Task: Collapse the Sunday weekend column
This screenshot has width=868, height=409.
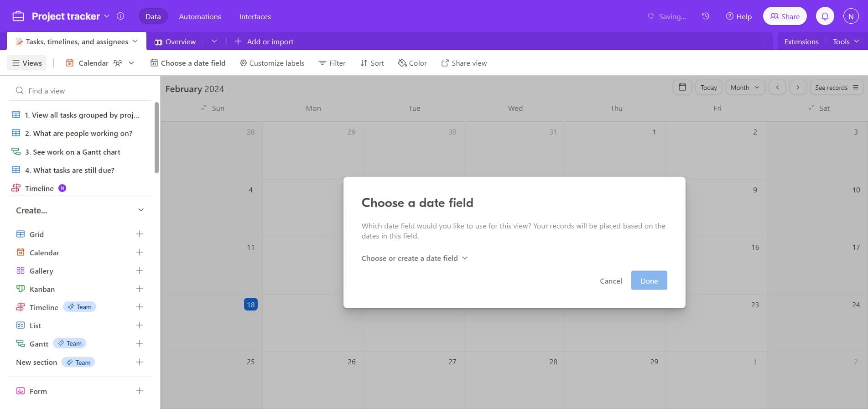Action: coord(204,108)
